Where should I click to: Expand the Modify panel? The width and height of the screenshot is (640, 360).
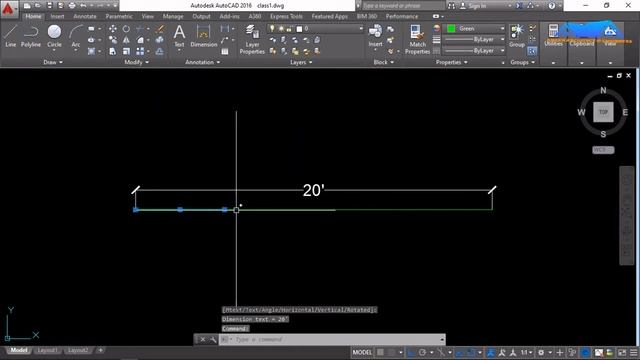[x=136, y=62]
